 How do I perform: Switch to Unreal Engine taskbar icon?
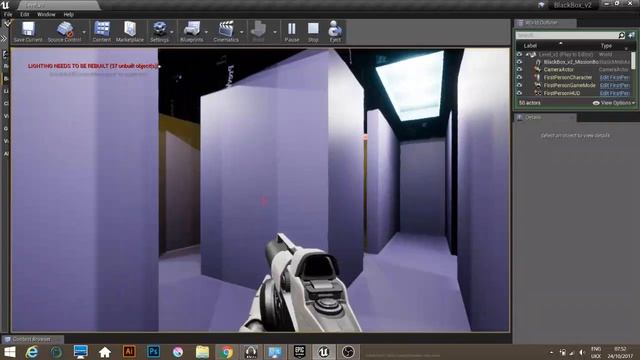click(324, 352)
